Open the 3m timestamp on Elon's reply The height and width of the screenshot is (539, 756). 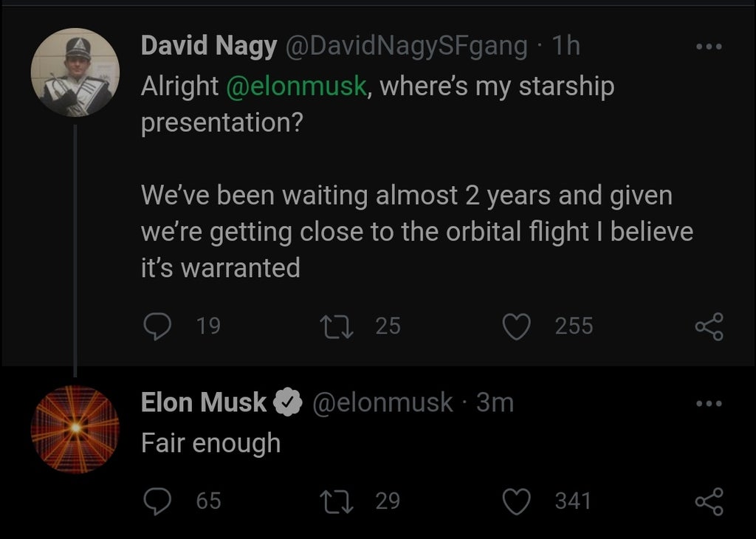click(x=495, y=402)
